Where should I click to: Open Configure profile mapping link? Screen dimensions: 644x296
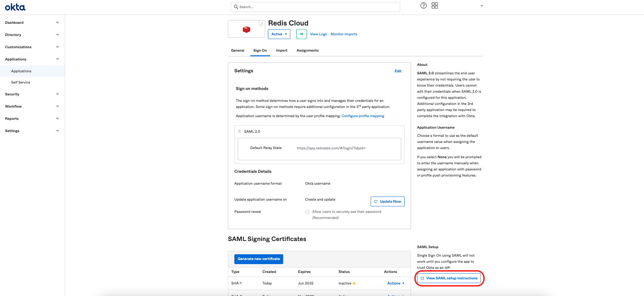pyautogui.click(x=363, y=116)
